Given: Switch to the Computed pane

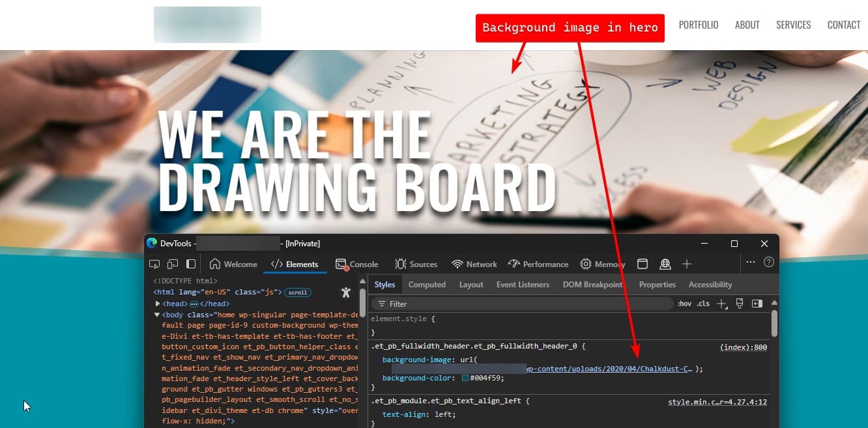Looking at the screenshot, I should (x=427, y=285).
